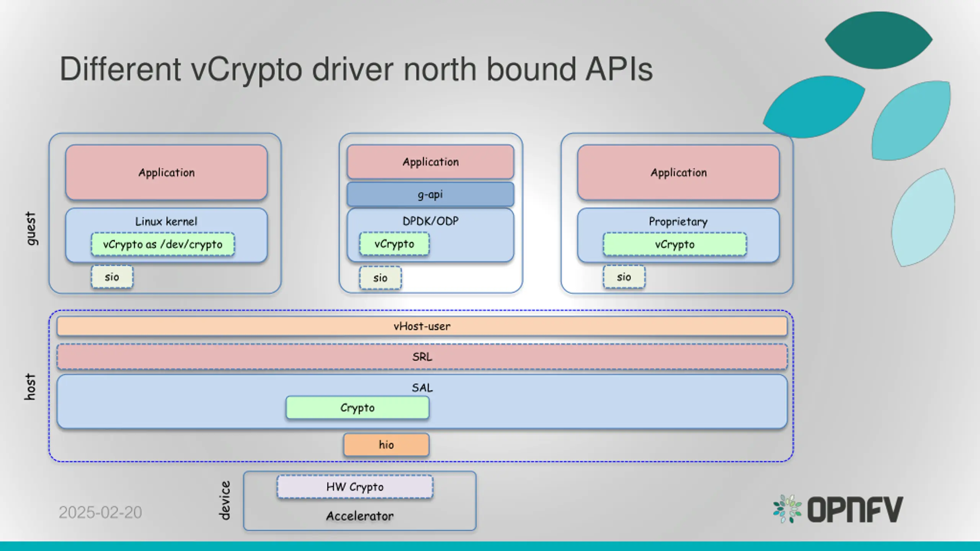The width and height of the screenshot is (980, 551).
Task: Select vCrypto box under DPDK/ODP
Action: 394,244
